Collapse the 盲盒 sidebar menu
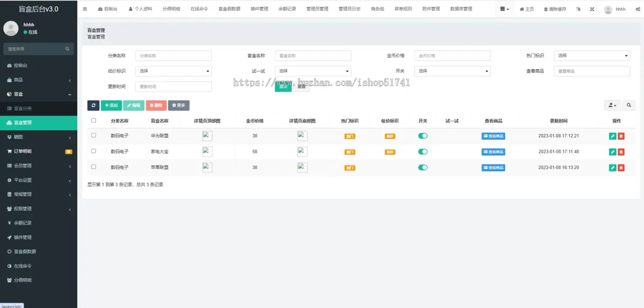The width and height of the screenshot is (644, 308). click(39, 94)
